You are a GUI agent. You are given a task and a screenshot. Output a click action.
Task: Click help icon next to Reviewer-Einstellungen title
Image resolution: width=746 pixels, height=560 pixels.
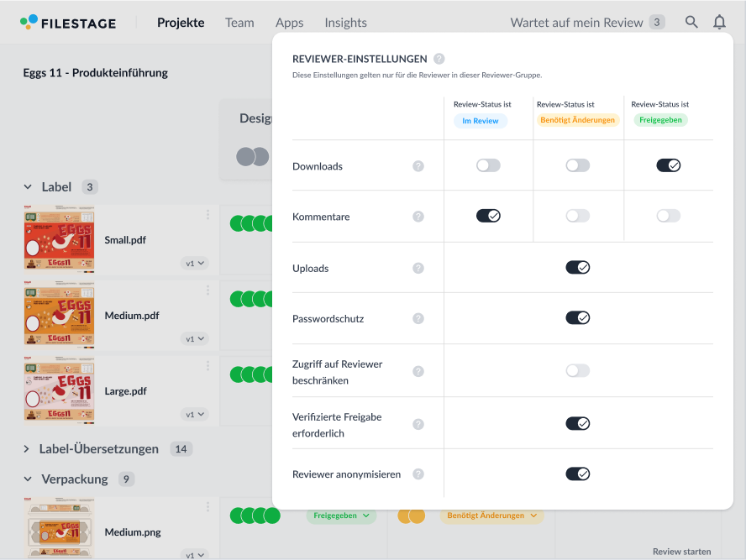coord(439,59)
